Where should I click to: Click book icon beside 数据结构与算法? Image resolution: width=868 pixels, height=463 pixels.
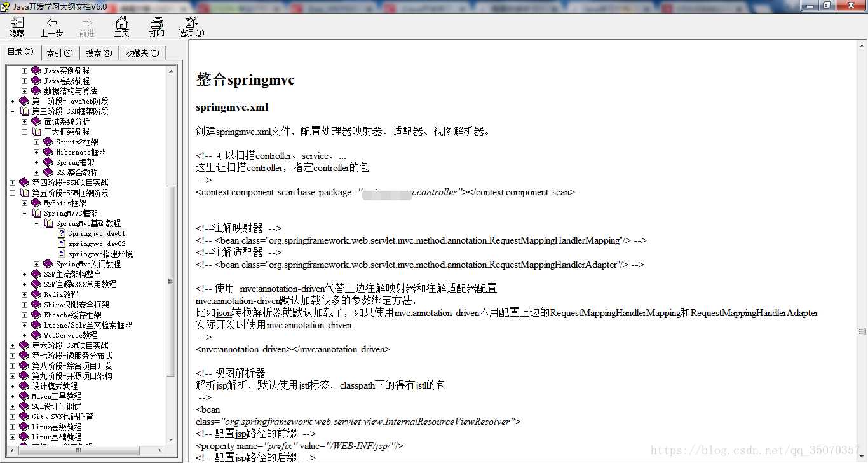click(36, 91)
